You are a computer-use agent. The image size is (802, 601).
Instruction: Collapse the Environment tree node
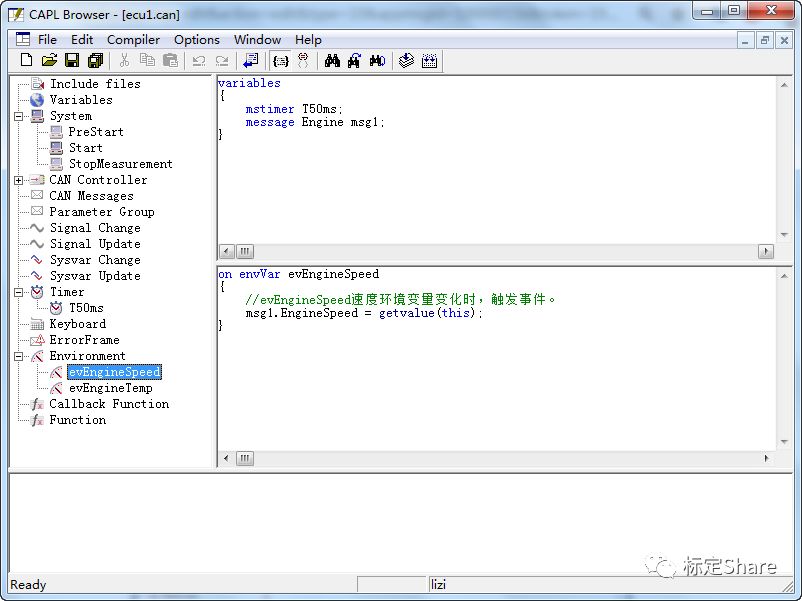pos(18,356)
